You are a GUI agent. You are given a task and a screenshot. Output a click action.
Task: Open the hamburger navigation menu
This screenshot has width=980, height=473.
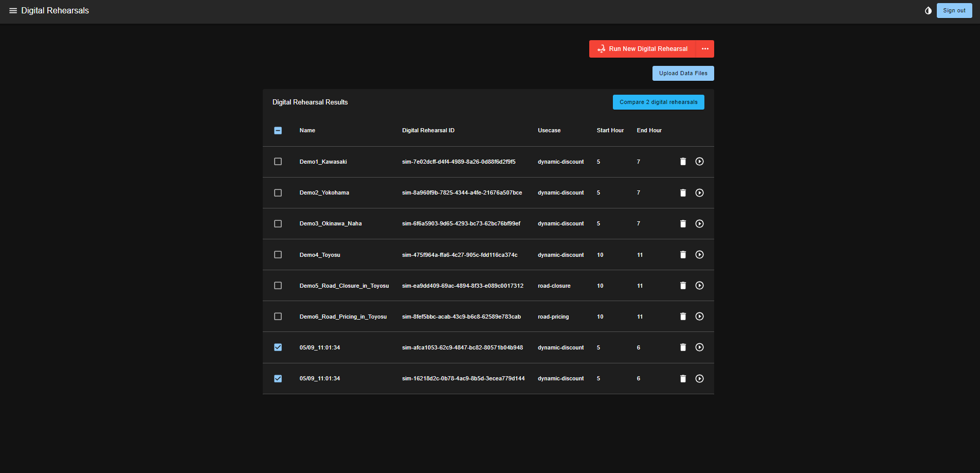[x=13, y=11]
